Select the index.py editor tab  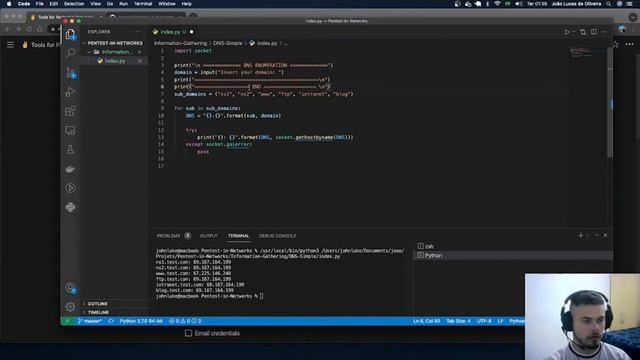pyautogui.click(x=173, y=32)
